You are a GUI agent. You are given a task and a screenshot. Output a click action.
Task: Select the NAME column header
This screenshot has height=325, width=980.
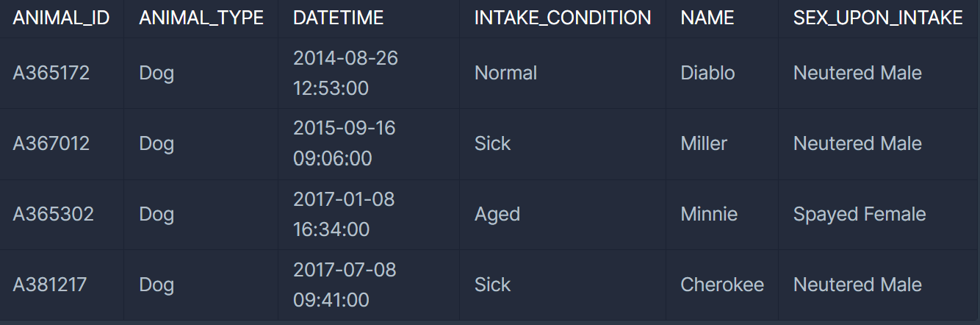[723, 18]
